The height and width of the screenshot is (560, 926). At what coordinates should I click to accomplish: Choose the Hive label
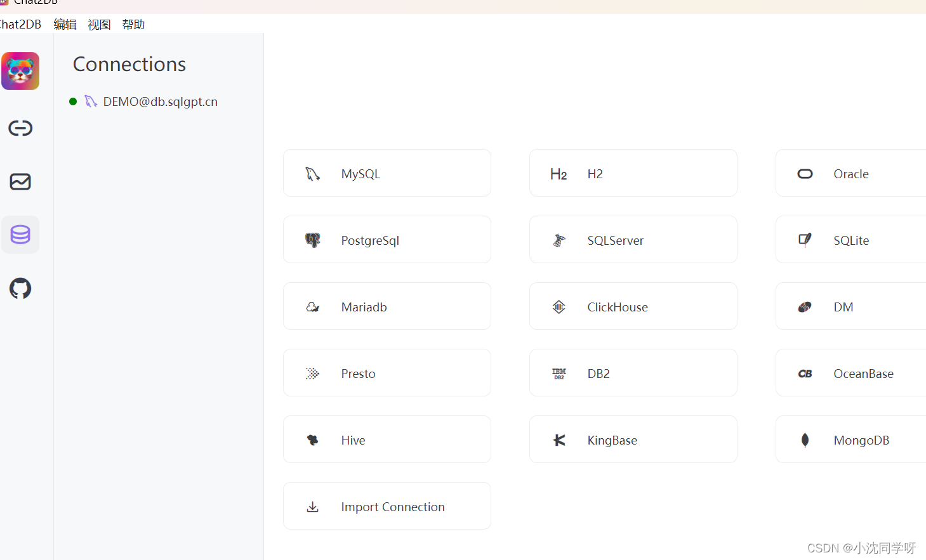[353, 440]
